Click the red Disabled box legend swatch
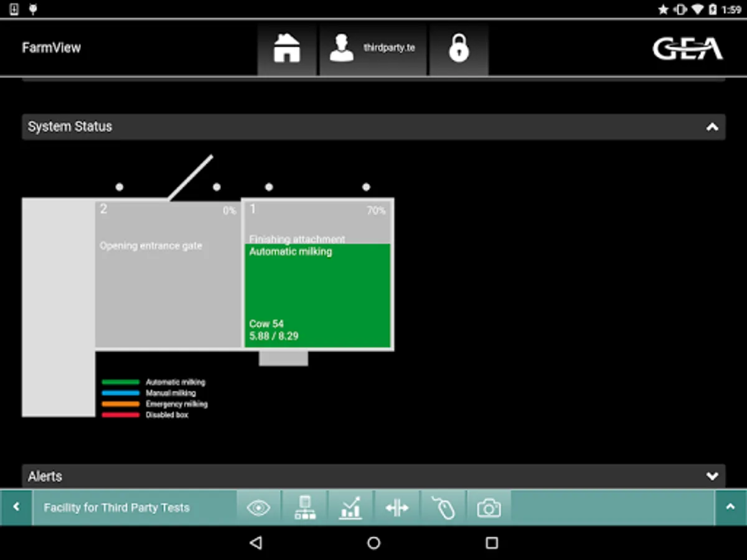Screen dimensions: 747x560 click(x=121, y=415)
